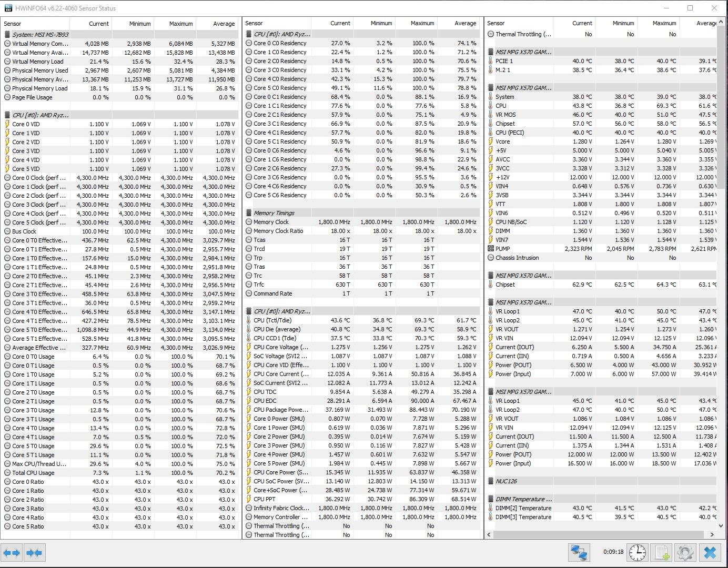Select the System: MSI MS-7B93 section header
The height and width of the screenshot is (568, 728).
pos(120,35)
